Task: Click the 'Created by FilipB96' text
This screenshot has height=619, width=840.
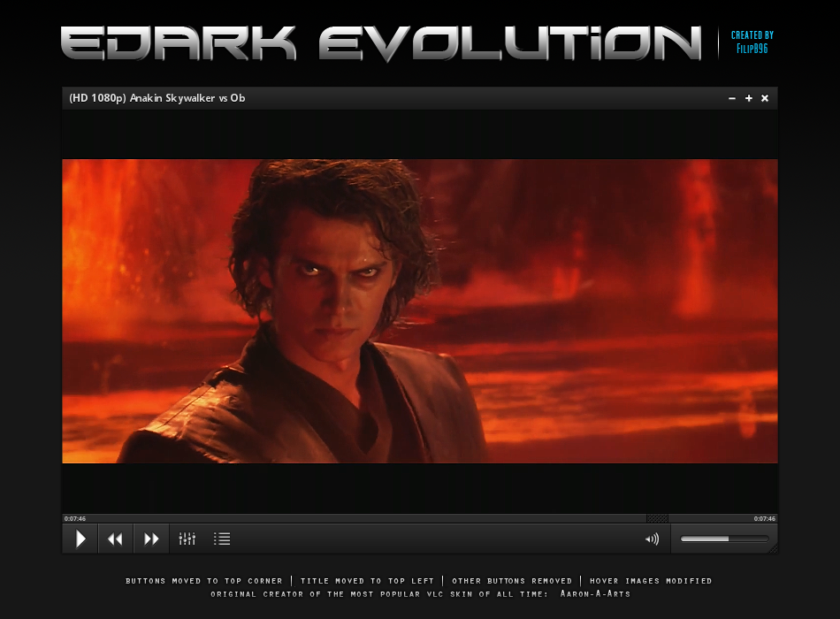Action: [752, 42]
